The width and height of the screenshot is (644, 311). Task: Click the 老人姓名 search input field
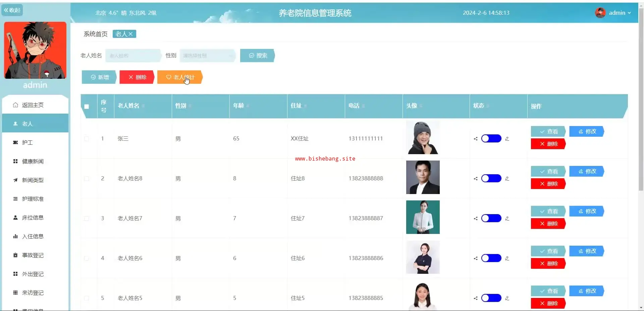pyautogui.click(x=133, y=56)
